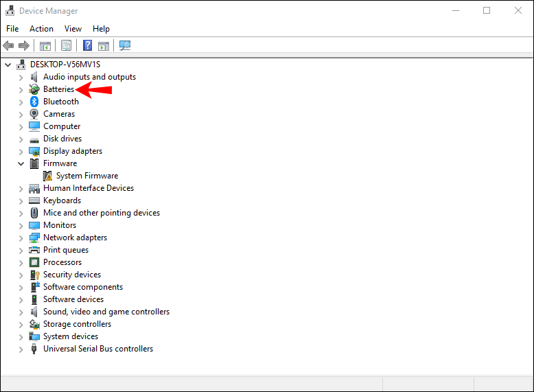The height and width of the screenshot is (392, 534).
Task: Click the Audio inputs and outputs speaker icon
Action: coord(34,77)
